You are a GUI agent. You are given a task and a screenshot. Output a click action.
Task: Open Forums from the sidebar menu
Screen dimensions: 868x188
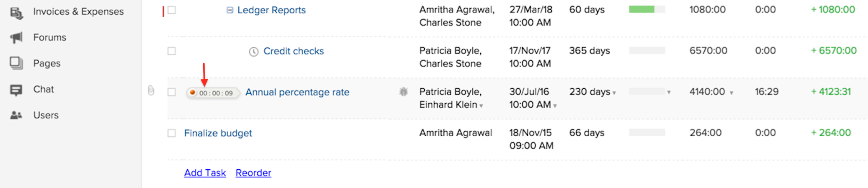(x=50, y=38)
